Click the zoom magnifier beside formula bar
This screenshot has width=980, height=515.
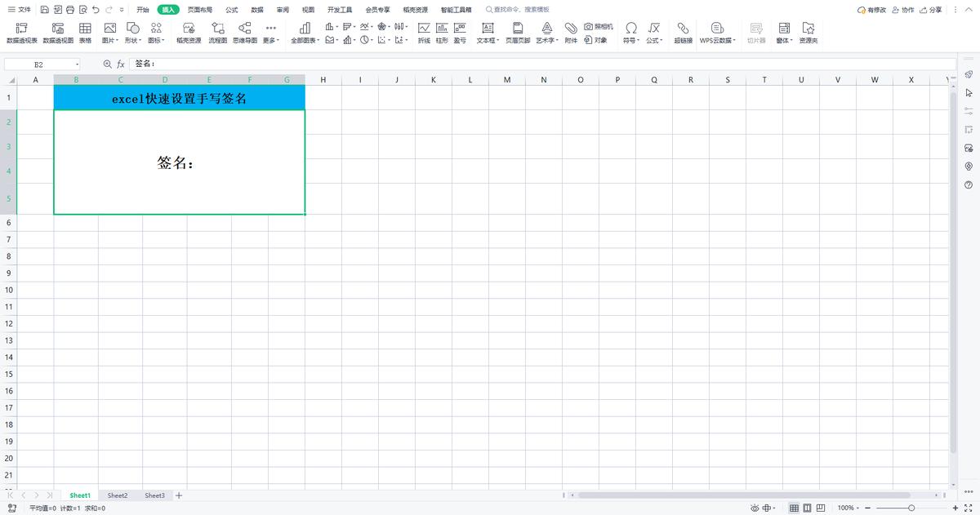tap(107, 64)
